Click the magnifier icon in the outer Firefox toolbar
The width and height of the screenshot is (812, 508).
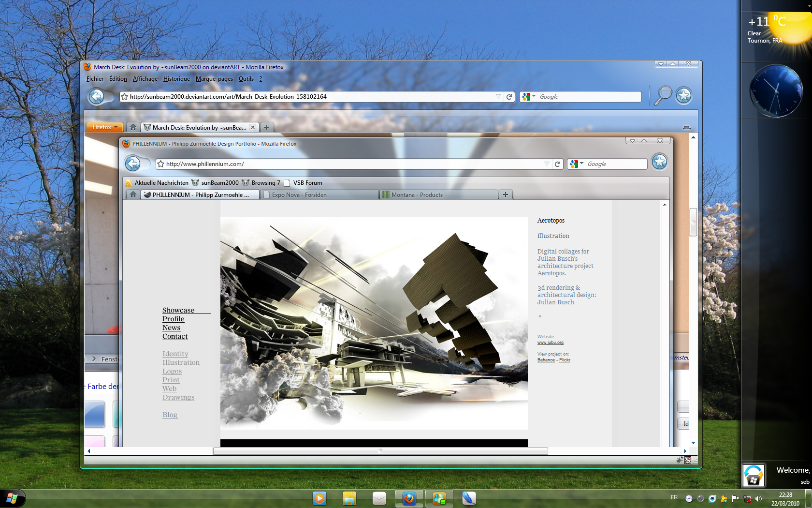pos(663,95)
